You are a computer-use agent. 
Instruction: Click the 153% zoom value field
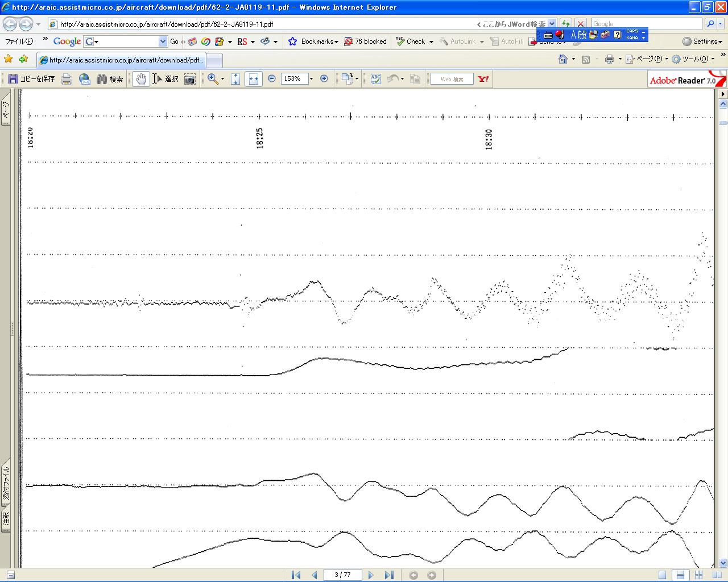click(x=295, y=78)
